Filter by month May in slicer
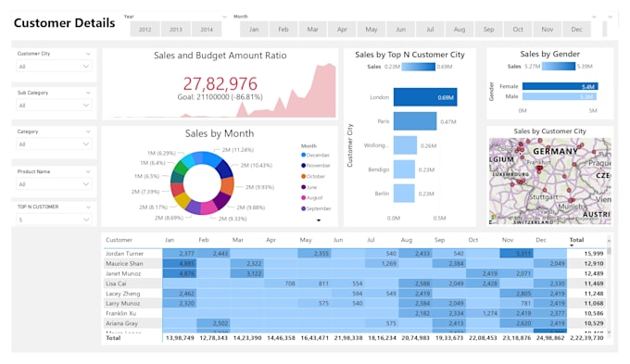Screen dimensions: 630x364 pyautogui.click(x=372, y=30)
